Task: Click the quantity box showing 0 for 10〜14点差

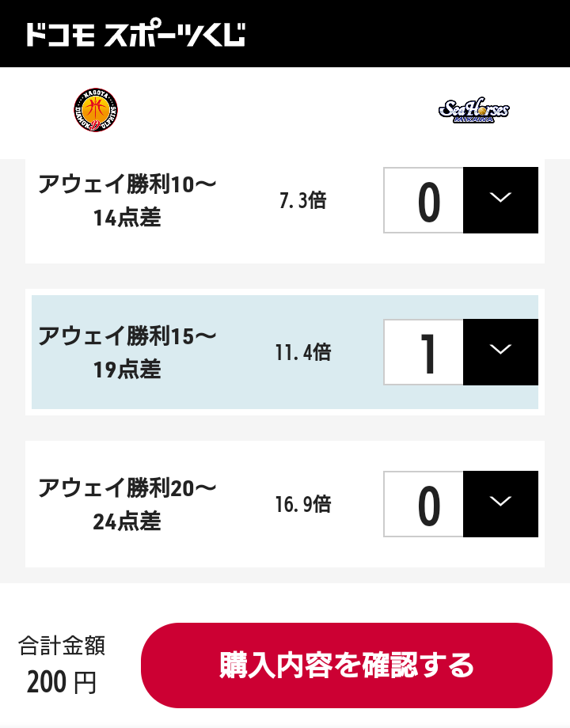Action: point(424,201)
